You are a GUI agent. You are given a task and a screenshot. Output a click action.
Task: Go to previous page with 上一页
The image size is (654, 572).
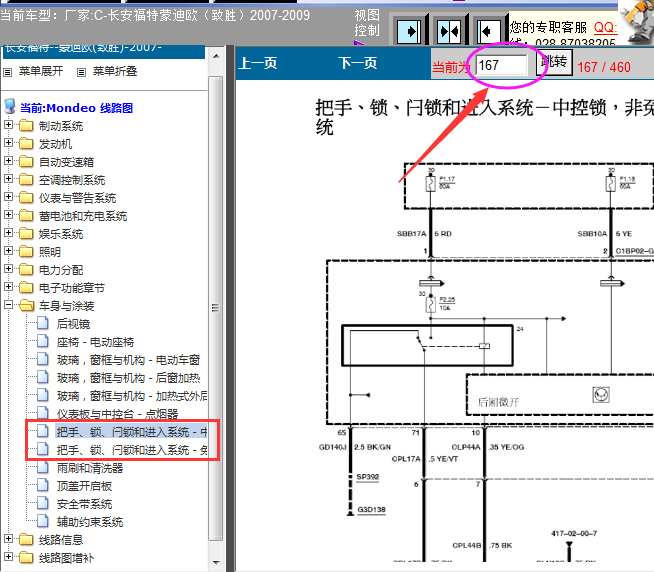258,63
